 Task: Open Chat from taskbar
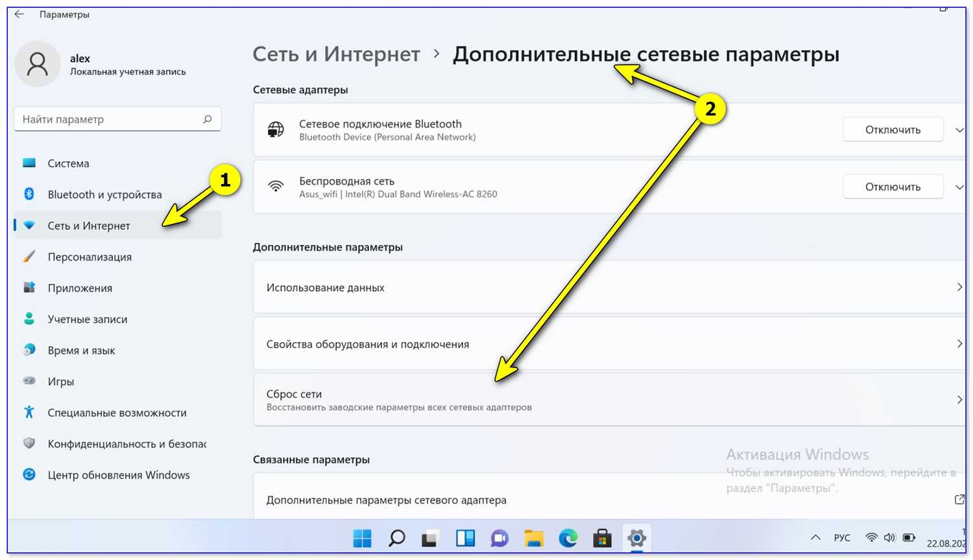point(499,538)
